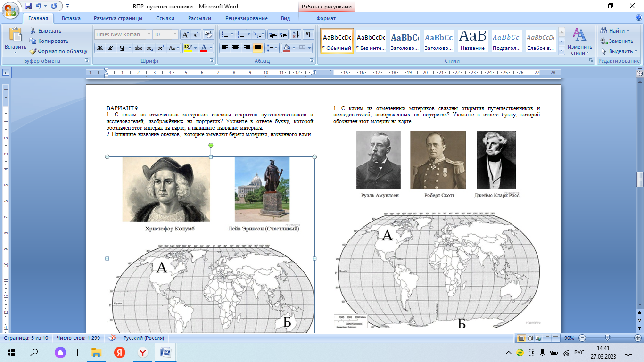Click Копировать to copy selection
This screenshot has width=644, height=362.
click(49, 41)
